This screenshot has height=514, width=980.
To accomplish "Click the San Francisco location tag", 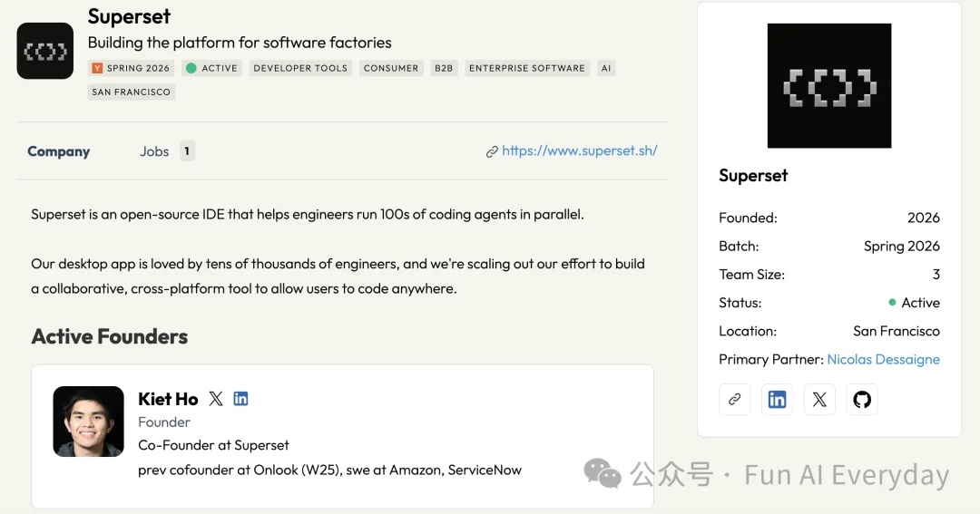I will tap(132, 92).
